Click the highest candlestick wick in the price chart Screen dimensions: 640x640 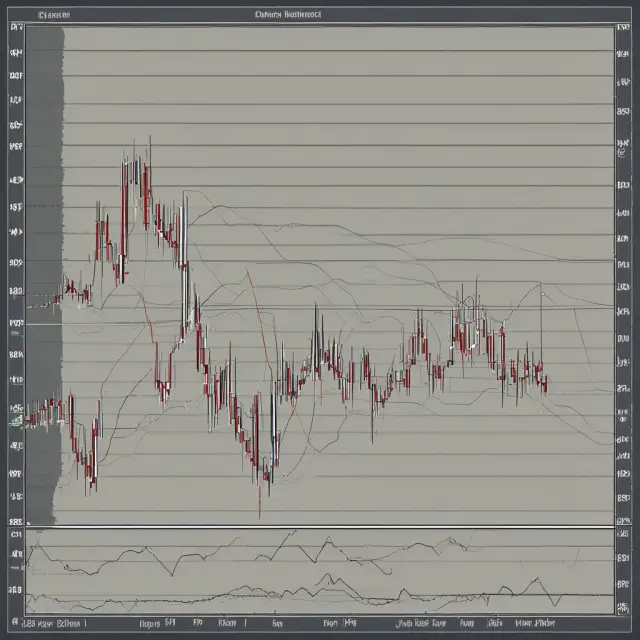point(150,151)
